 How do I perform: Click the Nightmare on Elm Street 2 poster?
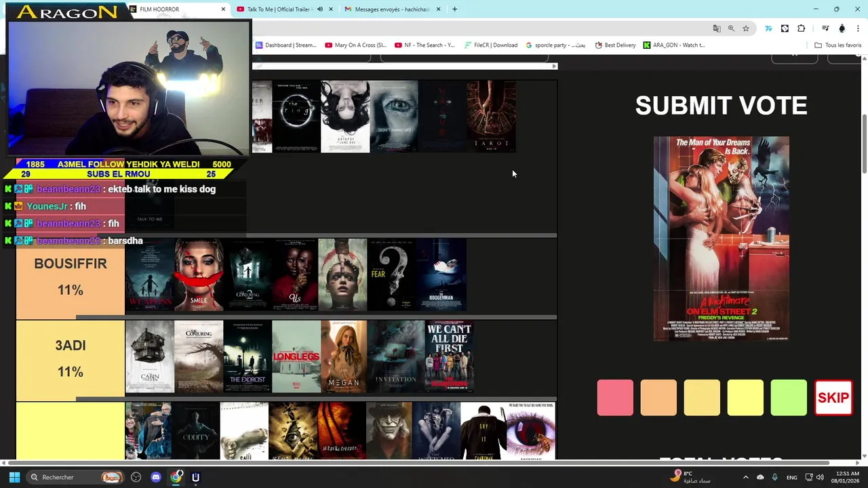point(721,239)
